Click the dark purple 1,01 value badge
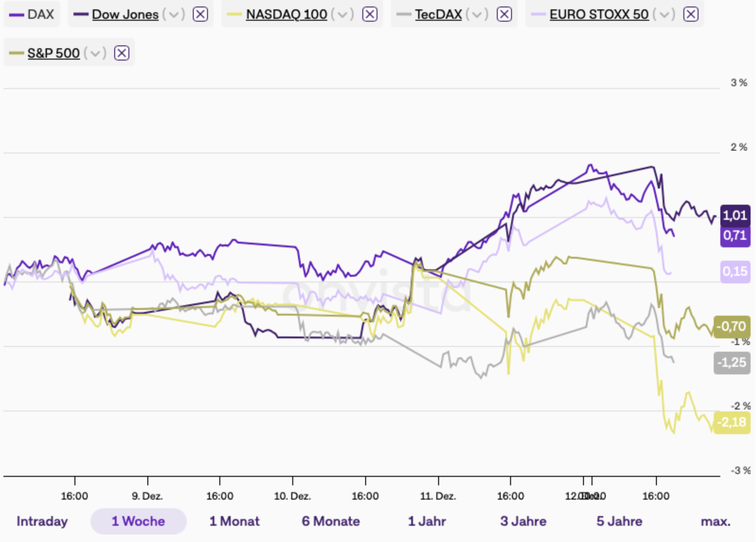 click(x=735, y=215)
